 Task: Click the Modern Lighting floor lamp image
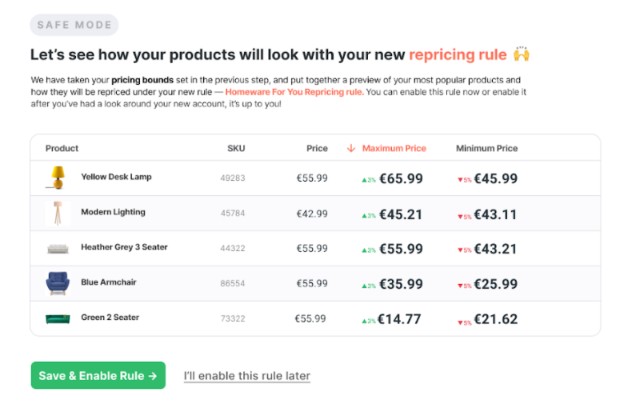pos(58,213)
